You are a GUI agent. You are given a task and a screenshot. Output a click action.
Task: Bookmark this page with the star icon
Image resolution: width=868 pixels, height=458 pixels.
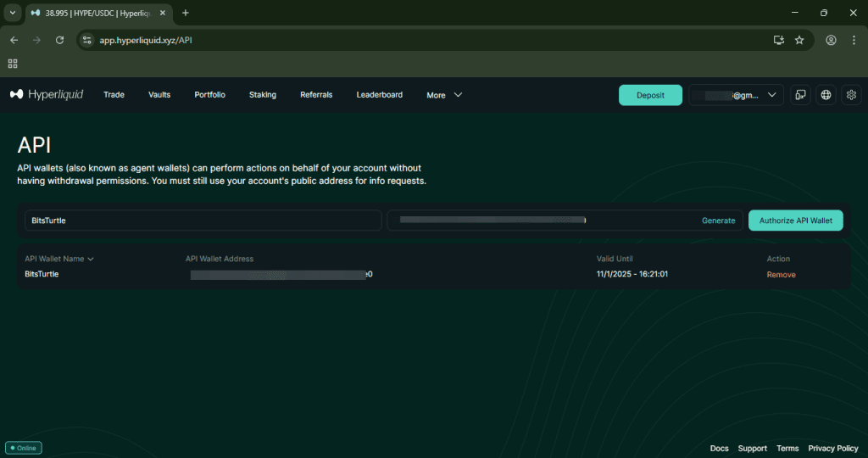coord(799,40)
